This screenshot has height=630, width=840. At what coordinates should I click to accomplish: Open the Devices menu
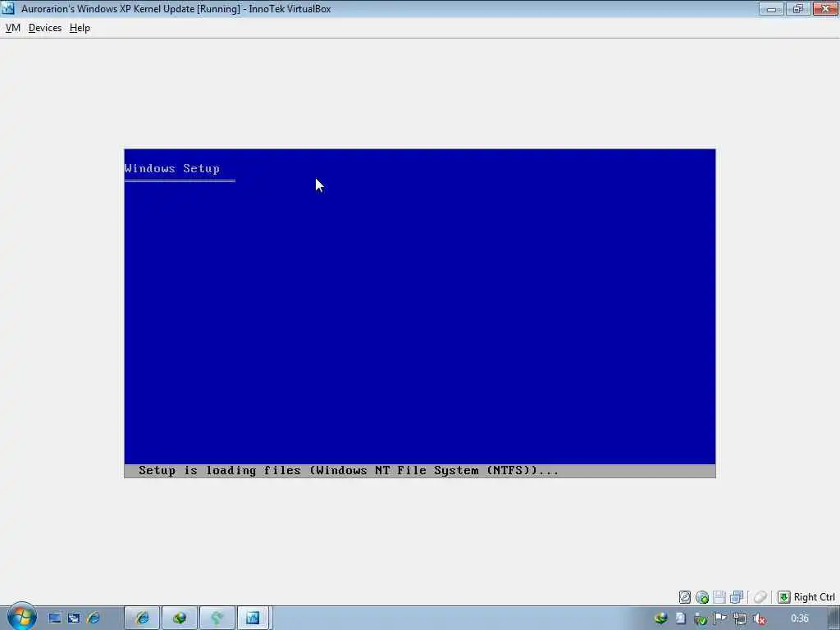45,28
